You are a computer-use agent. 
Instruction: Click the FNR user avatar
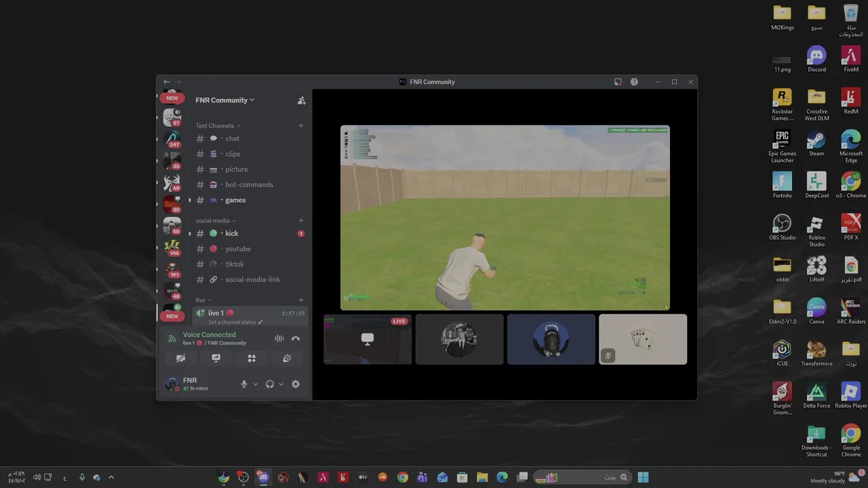tap(171, 384)
